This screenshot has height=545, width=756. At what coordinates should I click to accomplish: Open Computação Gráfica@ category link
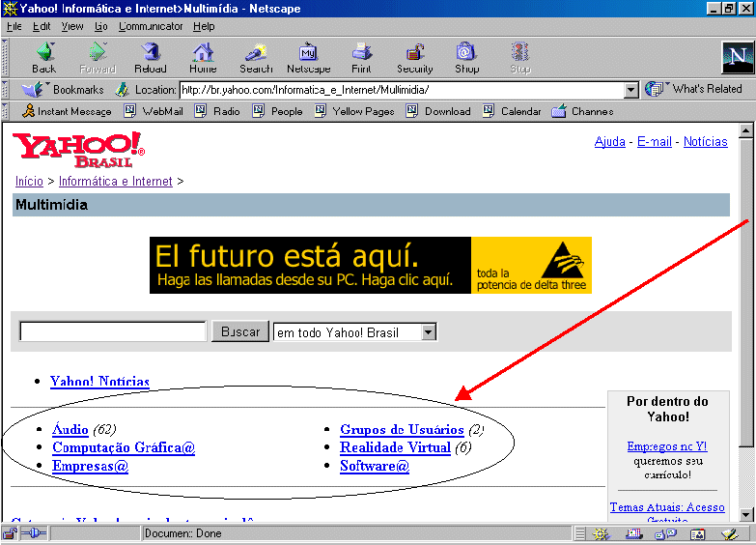tap(124, 447)
